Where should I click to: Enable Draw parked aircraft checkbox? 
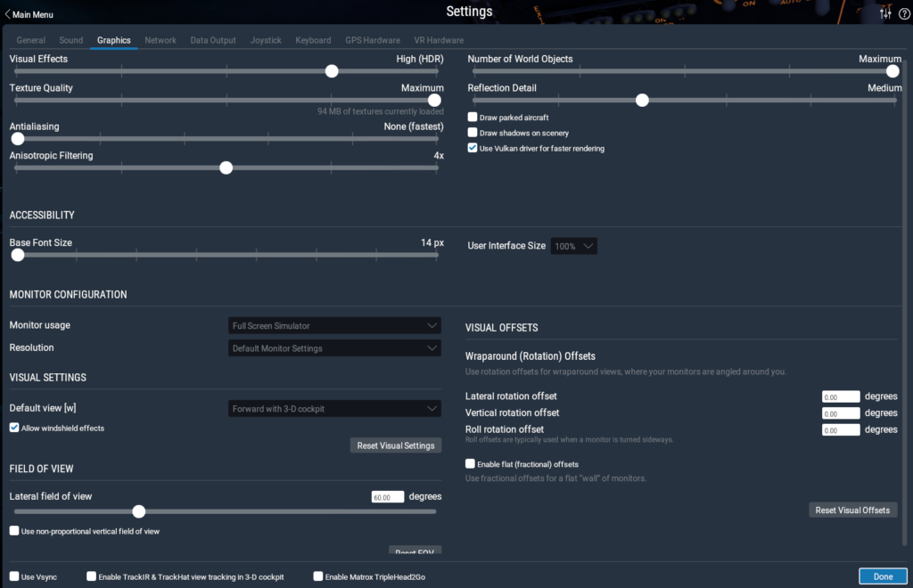pyautogui.click(x=473, y=118)
